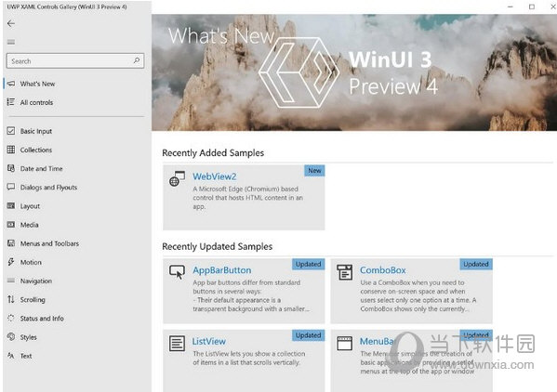Choose the Text category
This screenshot has height=392, width=557.
(x=75, y=356)
